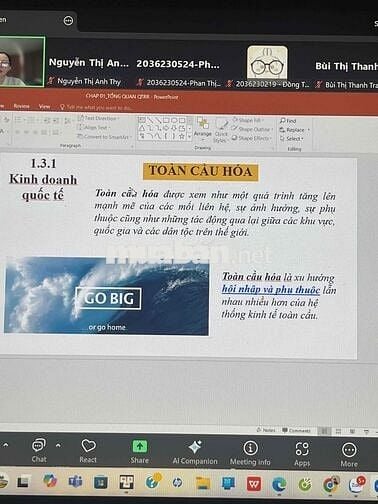Start screen sharing with Share
This screenshot has width=378, height=504.
click(140, 451)
